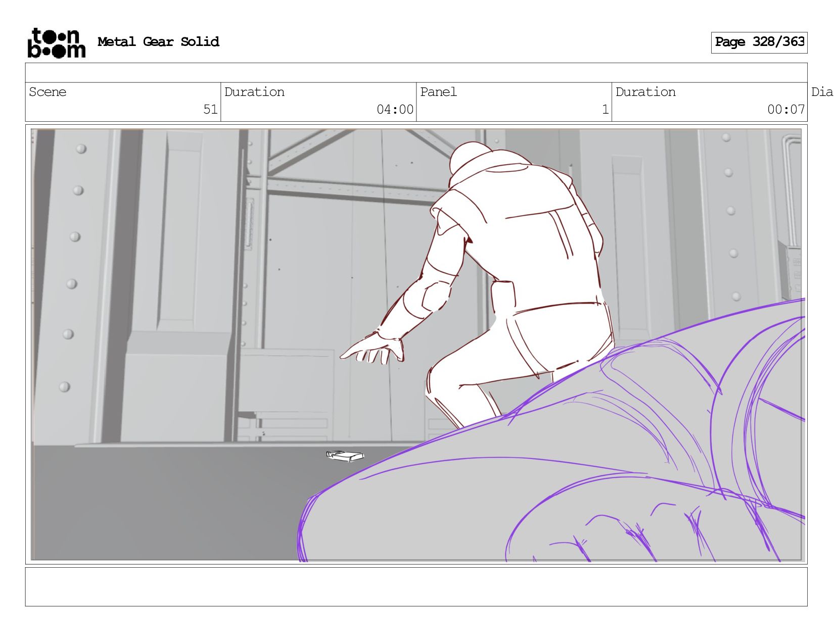Image resolution: width=834 pixels, height=644 pixels.
Task: Click the Duration label beside Panel
Action: tap(645, 92)
